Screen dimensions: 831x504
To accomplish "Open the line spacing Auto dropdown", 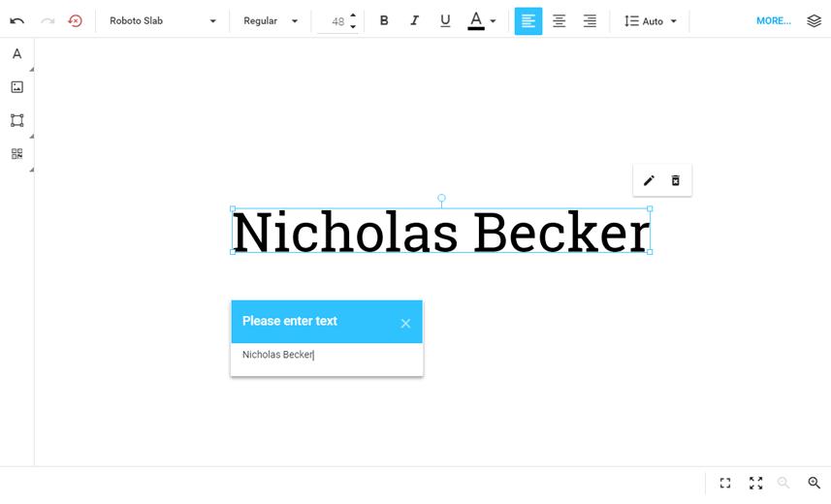I will pyautogui.click(x=651, y=21).
